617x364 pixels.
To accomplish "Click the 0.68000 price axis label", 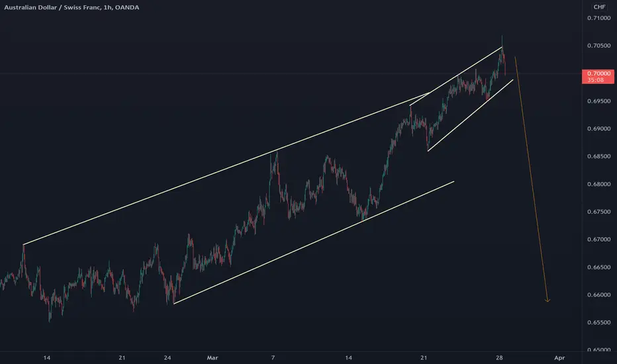I will [598, 184].
